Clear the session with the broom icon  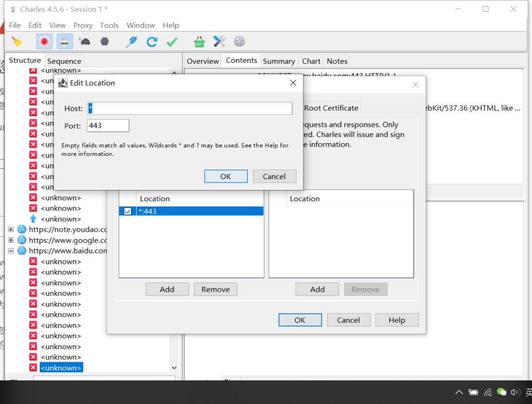(17, 42)
